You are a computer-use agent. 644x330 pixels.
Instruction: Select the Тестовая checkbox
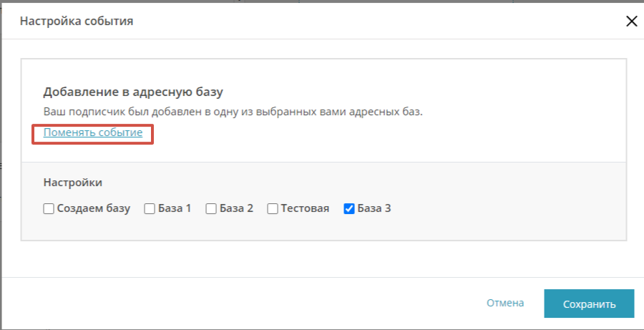273,209
